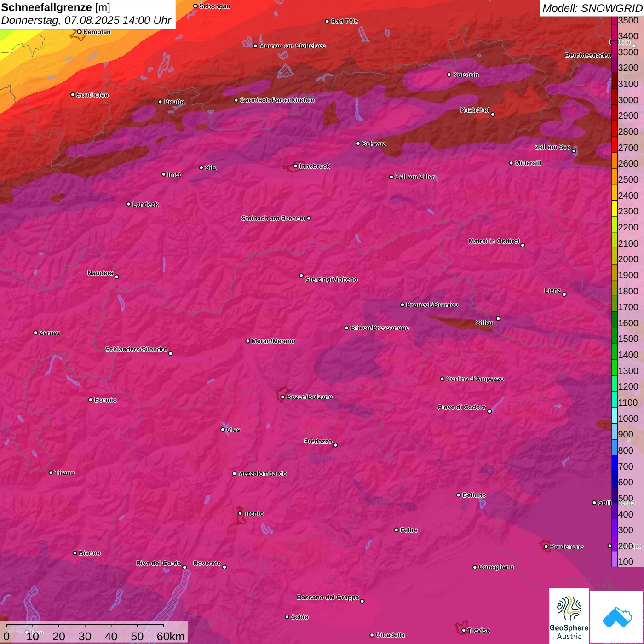Click the Predazzo town marker
The width and height of the screenshot is (644, 644).
(x=335, y=445)
